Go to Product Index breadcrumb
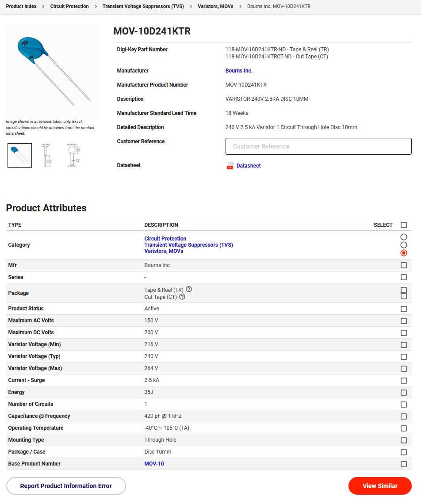 [21, 7]
